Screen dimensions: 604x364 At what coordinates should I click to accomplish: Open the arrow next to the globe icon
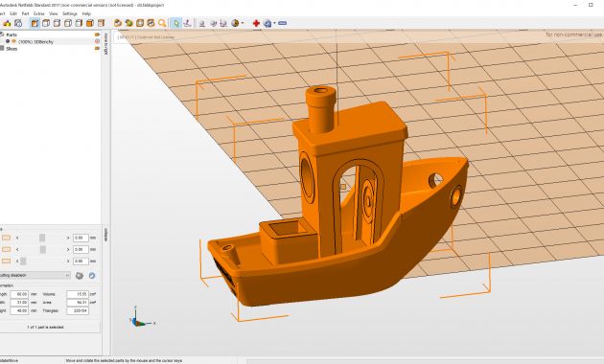coord(243,24)
